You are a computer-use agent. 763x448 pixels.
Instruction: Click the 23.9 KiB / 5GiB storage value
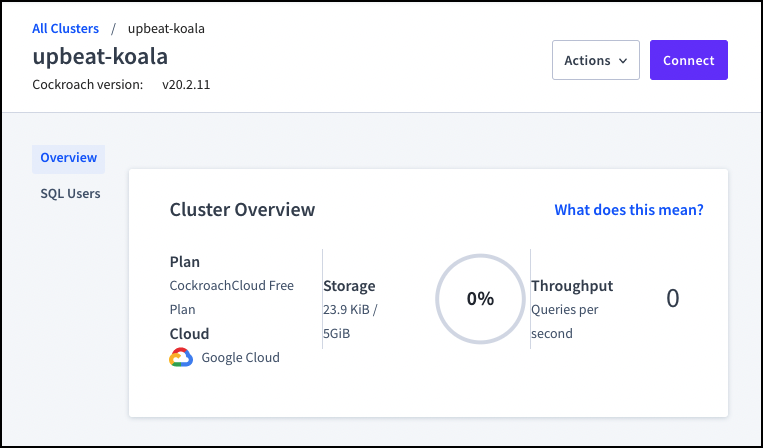coord(350,322)
